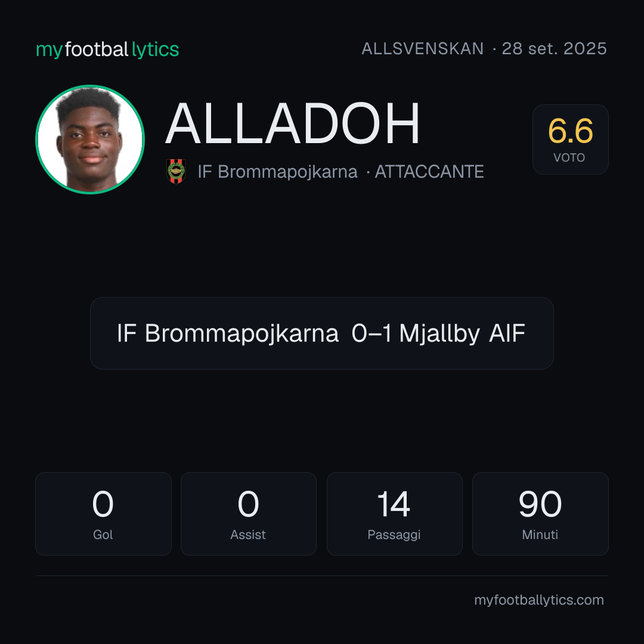Open the myfootballytics.com footer link

(539, 600)
